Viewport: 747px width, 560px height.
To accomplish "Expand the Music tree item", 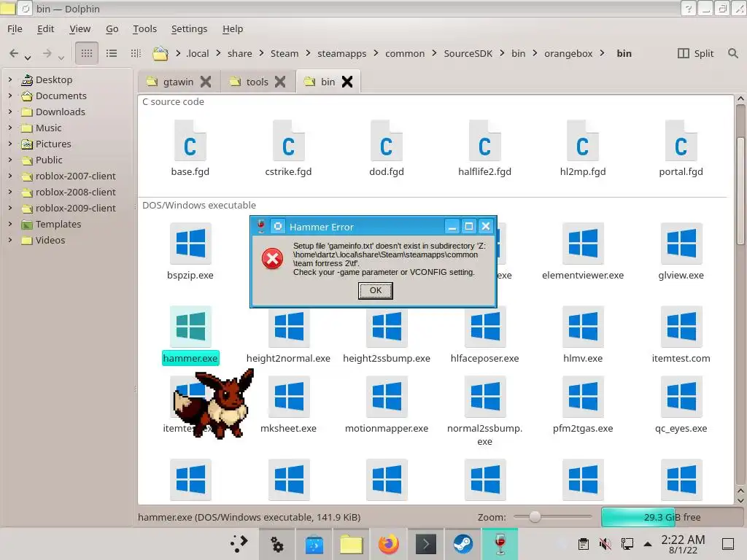I will tap(10, 128).
